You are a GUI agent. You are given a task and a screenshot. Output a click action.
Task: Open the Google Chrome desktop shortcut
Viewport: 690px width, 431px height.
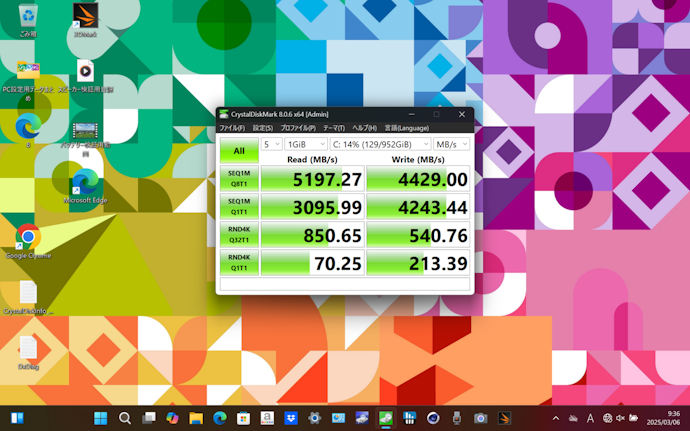point(28,241)
